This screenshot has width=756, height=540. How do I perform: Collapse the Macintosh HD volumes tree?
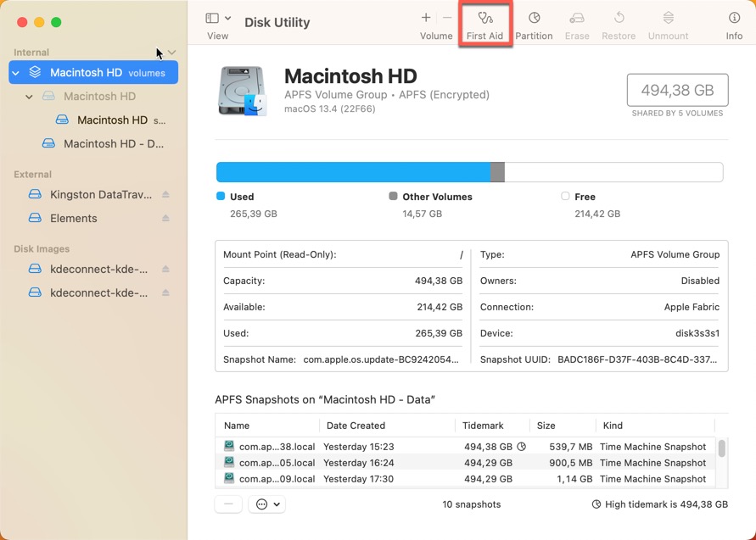(x=15, y=72)
